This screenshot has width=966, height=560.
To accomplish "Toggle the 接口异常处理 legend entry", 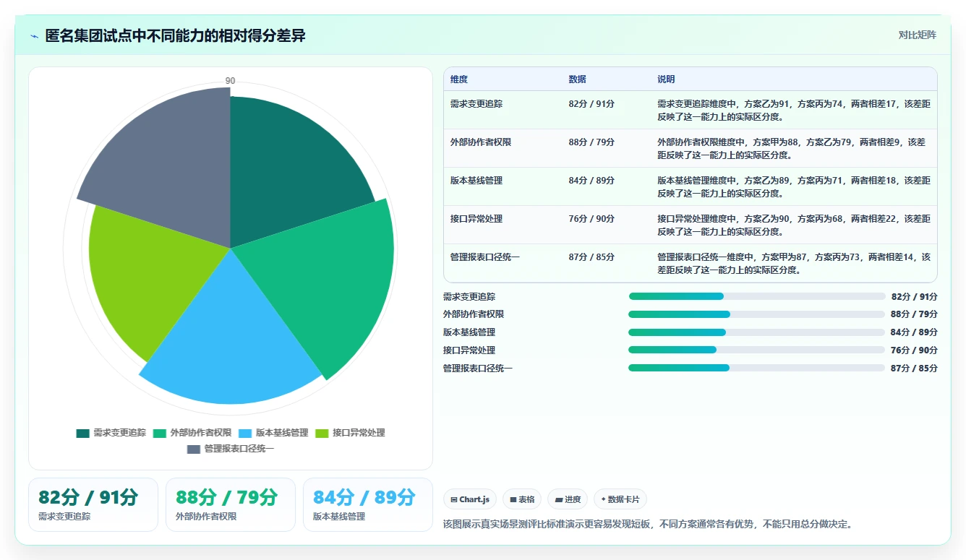I will pyautogui.click(x=350, y=433).
